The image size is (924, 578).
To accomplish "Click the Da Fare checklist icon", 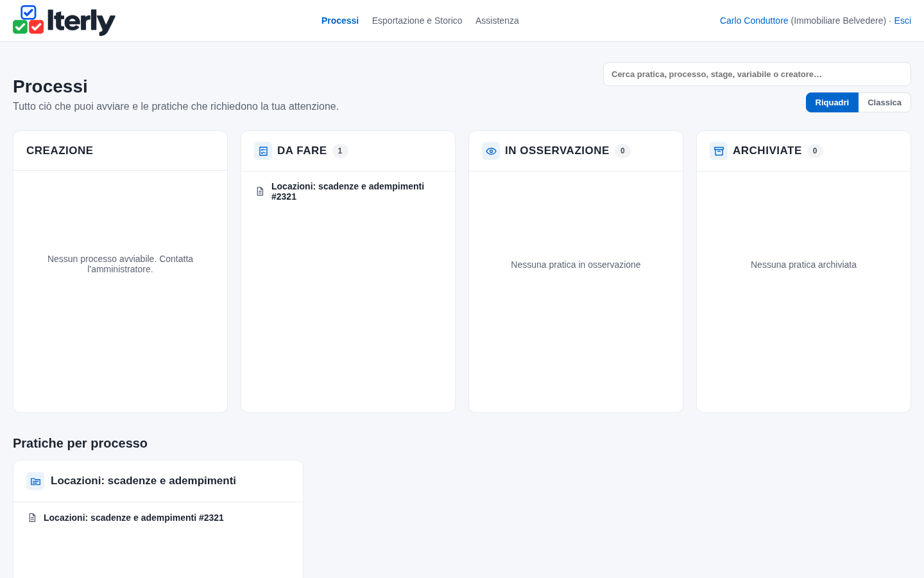I will pos(263,151).
